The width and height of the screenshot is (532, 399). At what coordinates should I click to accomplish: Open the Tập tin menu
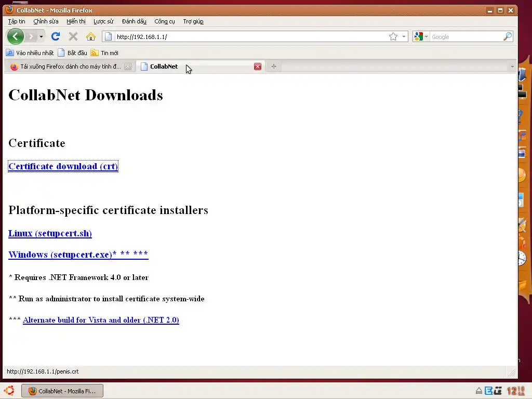pyautogui.click(x=17, y=21)
